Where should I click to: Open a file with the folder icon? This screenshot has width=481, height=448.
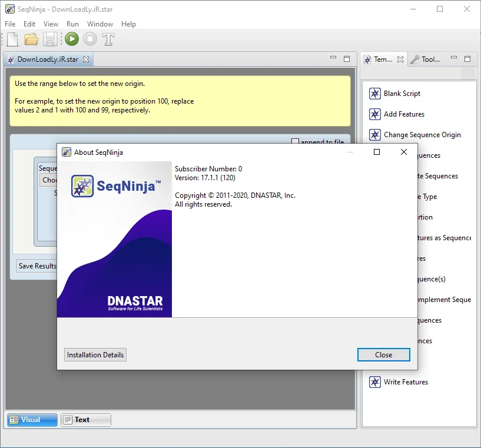point(31,39)
